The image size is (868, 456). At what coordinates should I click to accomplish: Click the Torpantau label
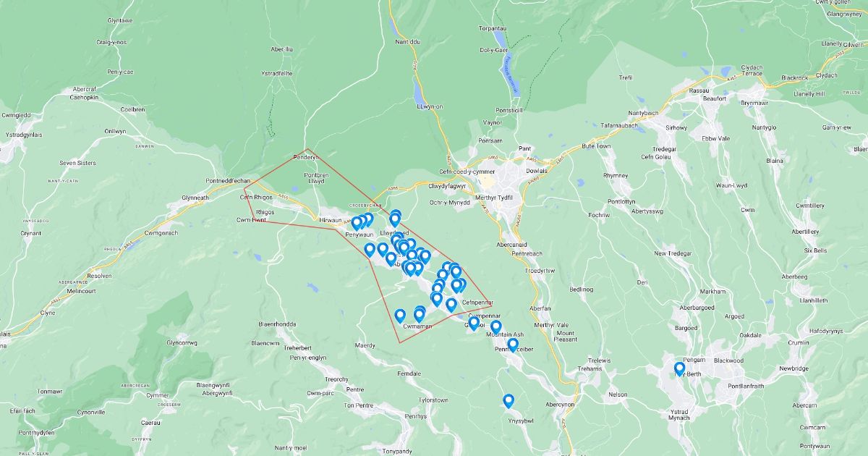[x=492, y=28]
